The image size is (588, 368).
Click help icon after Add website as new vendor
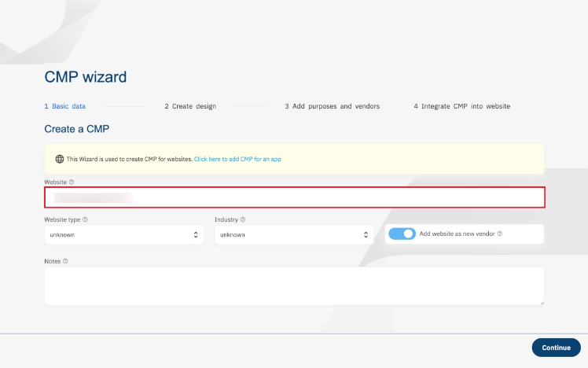(x=500, y=234)
